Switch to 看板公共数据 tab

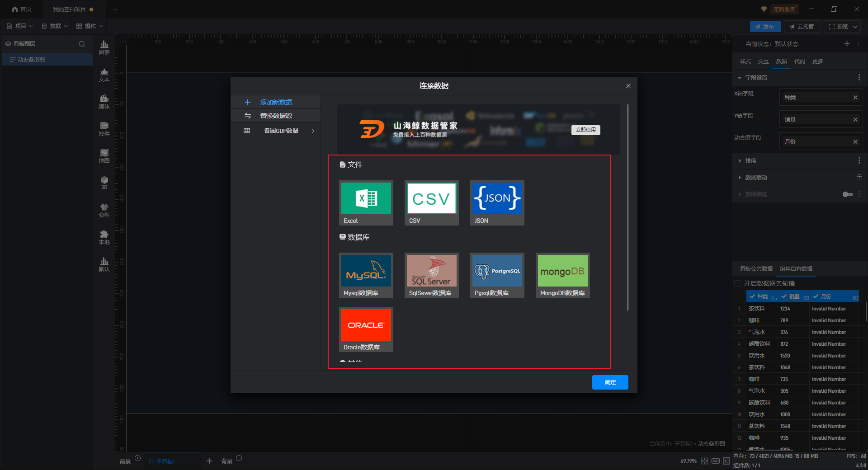(756, 269)
